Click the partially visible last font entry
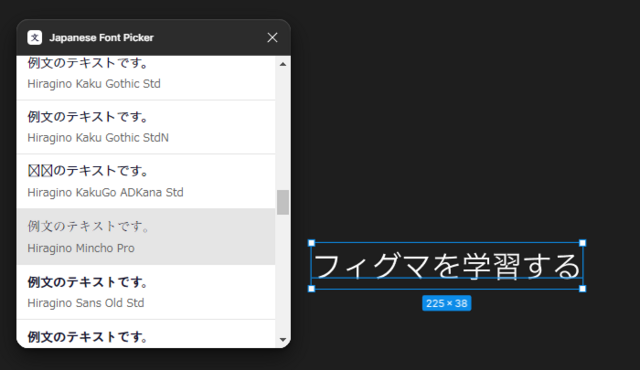The image size is (640, 370). (x=146, y=334)
